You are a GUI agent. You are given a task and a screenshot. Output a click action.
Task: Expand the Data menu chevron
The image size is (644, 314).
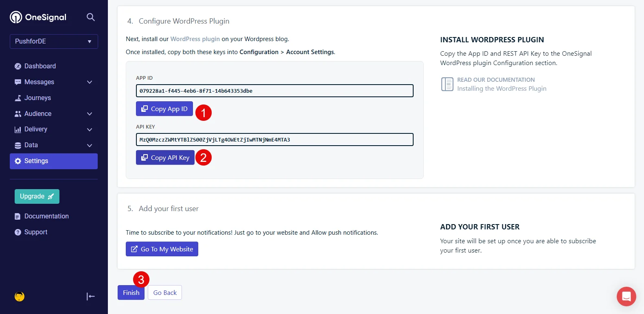pyautogui.click(x=90, y=145)
